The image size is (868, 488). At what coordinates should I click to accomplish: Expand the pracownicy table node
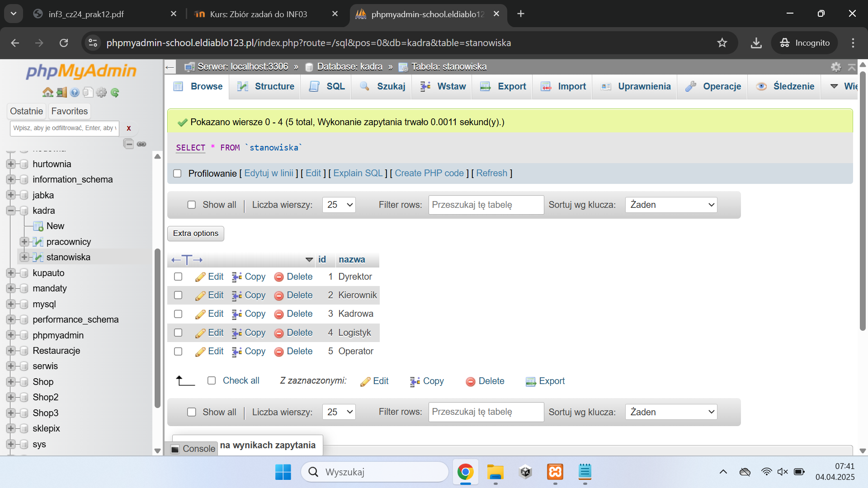point(24,242)
